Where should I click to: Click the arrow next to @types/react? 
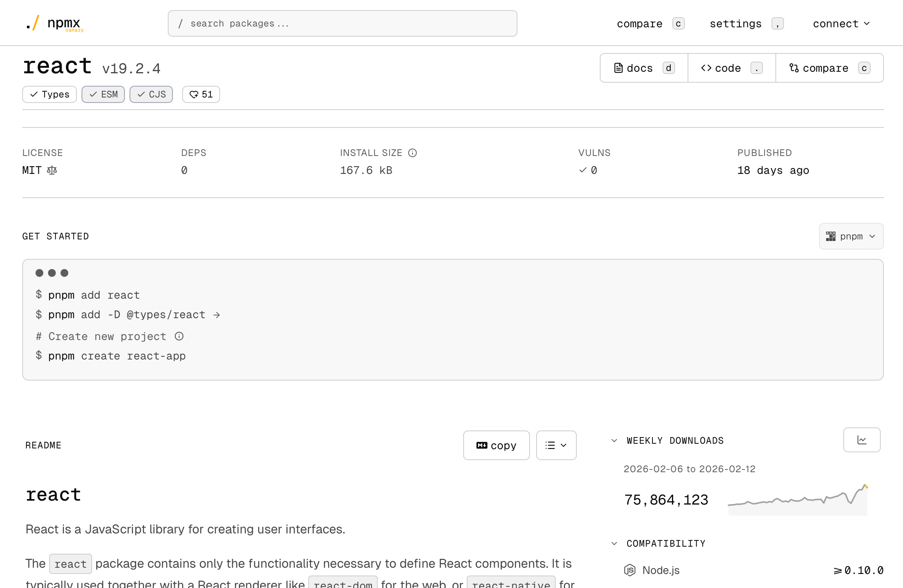tap(217, 315)
